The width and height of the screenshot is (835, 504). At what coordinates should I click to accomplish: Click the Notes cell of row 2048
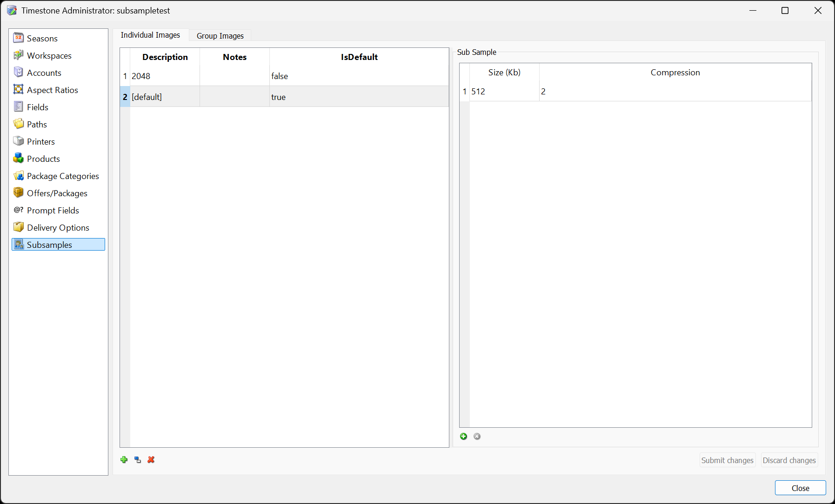235,76
